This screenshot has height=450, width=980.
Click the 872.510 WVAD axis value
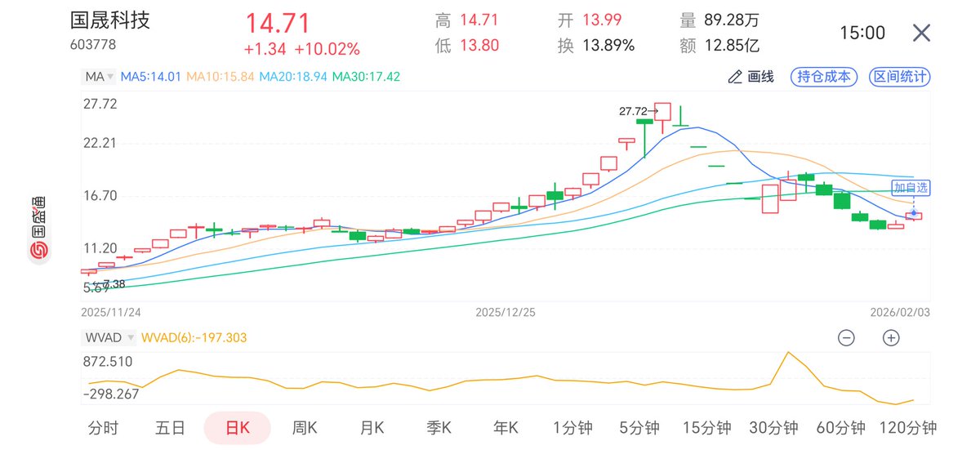coord(108,361)
